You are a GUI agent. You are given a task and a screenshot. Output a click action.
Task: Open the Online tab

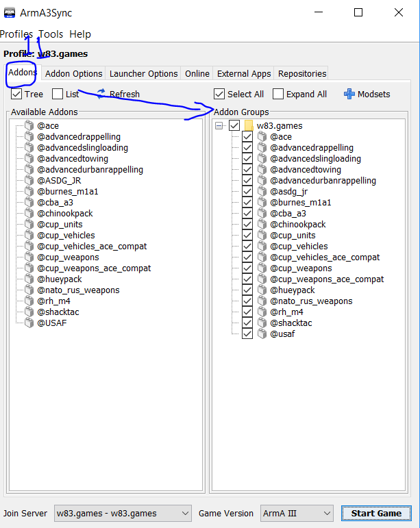click(197, 73)
